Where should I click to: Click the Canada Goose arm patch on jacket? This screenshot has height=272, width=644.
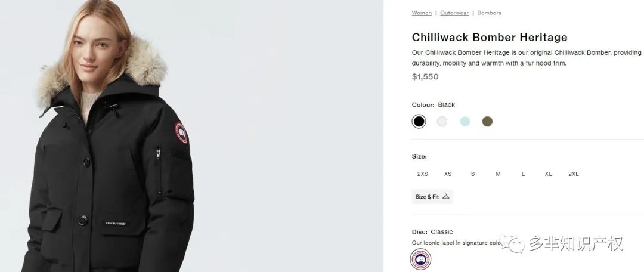[181, 132]
